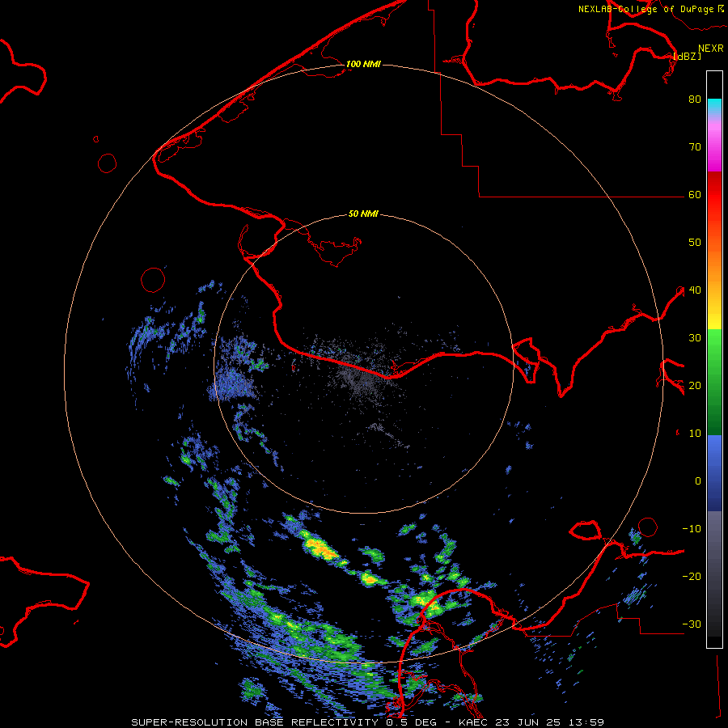728x728 pixels.
Task: Click the 70 dBZ scale label
Action: click(x=695, y=147)
